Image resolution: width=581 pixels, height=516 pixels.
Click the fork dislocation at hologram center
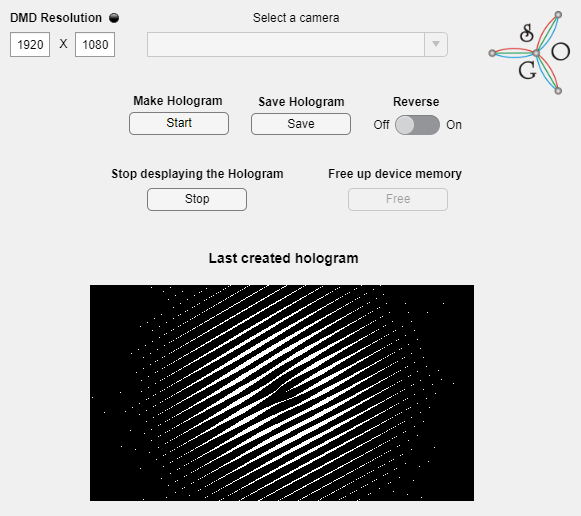click(283, 390)
